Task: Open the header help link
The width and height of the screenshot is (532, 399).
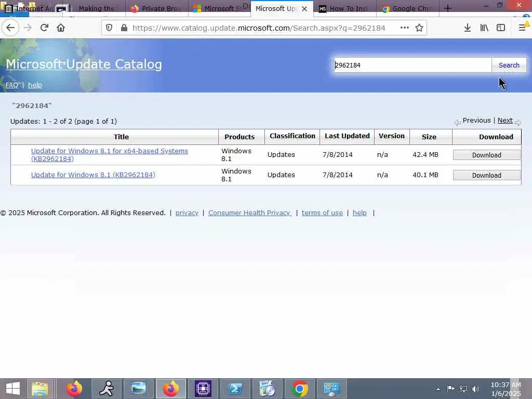Action: pyautogui.click(x=35, y=85)
